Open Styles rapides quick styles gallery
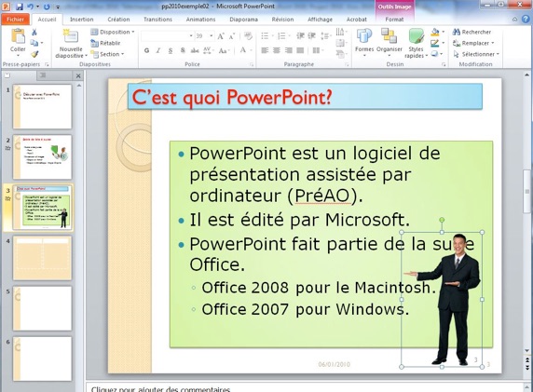Viewport: 533px width, 392px height. point(416,43)
